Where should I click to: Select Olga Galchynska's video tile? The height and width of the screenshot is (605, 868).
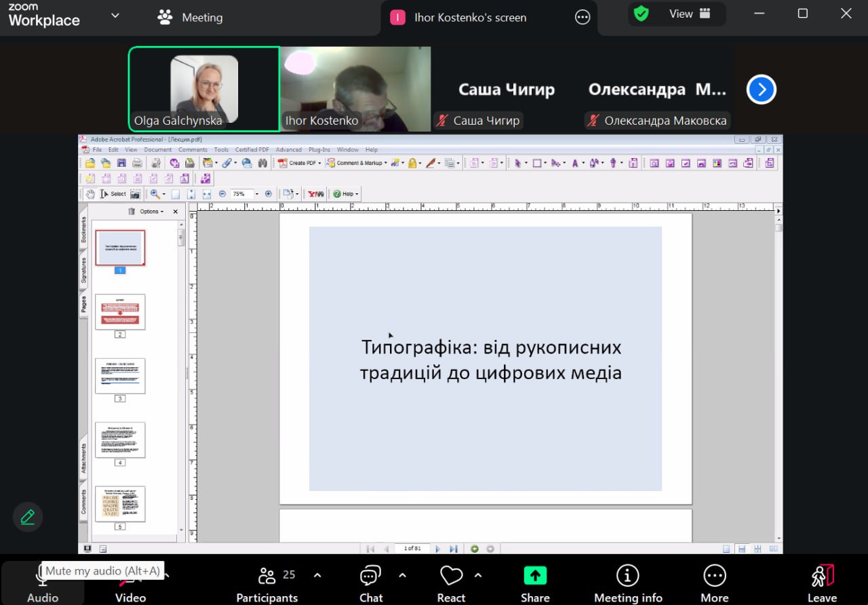[203, 89]
